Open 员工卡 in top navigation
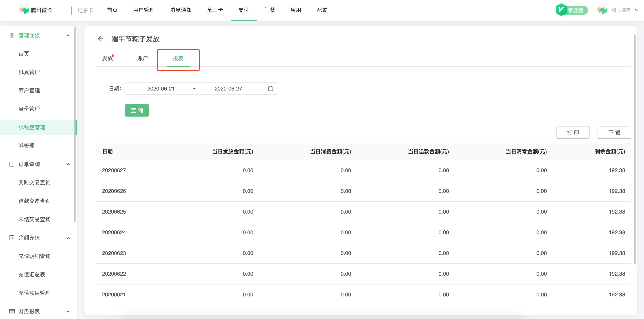Viewport: 644px width, 319px height. pyautogui.click(x=215, y=10)
